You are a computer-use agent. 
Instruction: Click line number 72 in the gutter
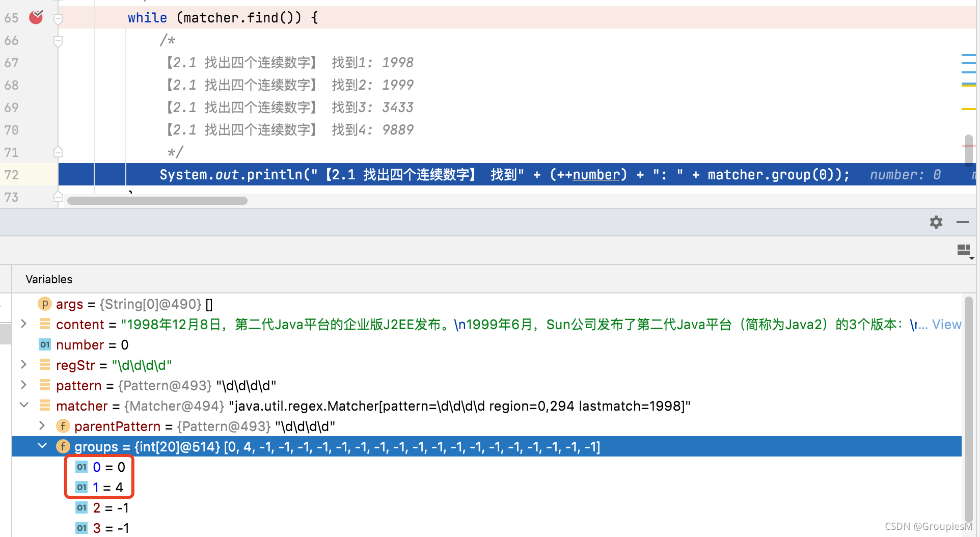(x=11, y=175)
